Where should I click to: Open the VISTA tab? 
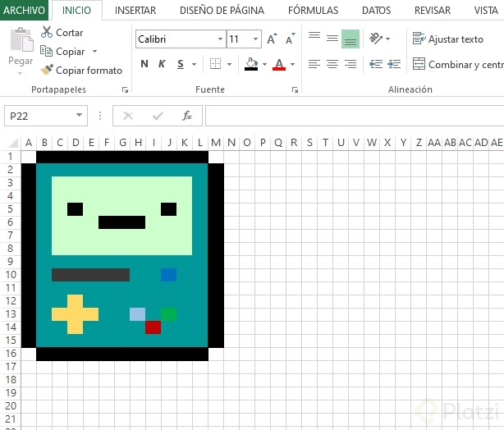(486, 11)
